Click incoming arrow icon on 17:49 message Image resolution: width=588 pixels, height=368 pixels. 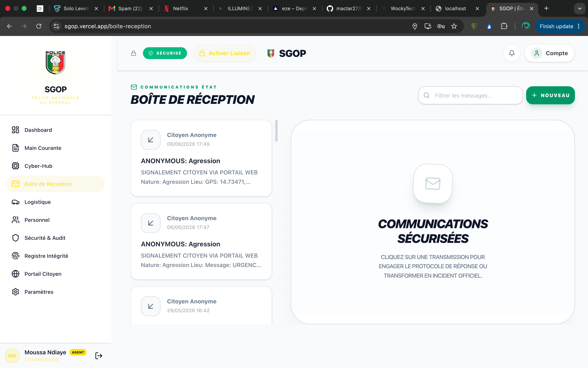[151, 140]
